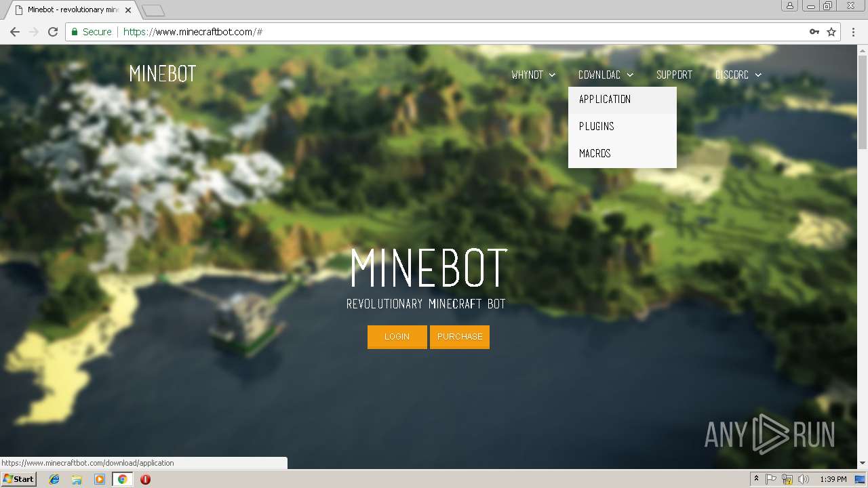Screen dimensions: 868x488
Task: Click the MINEBOT logo in the header
Action: [163, 74]
